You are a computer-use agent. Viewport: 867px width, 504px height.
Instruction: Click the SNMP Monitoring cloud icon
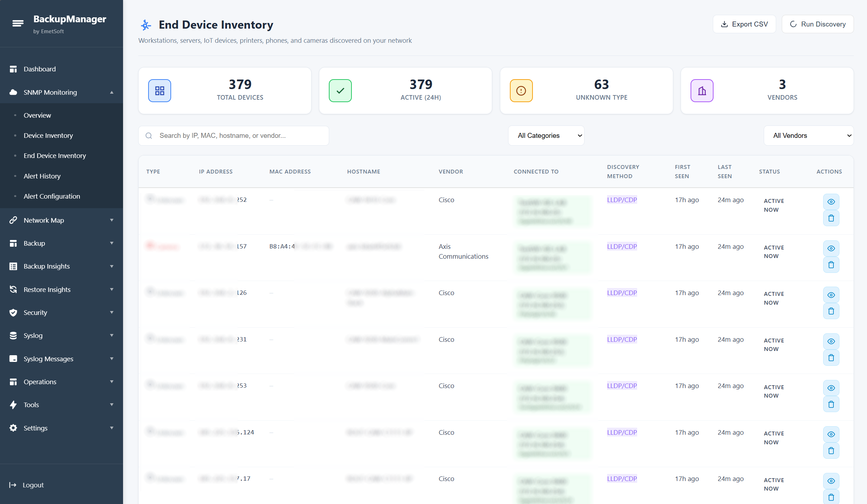[x=13, y=92]
